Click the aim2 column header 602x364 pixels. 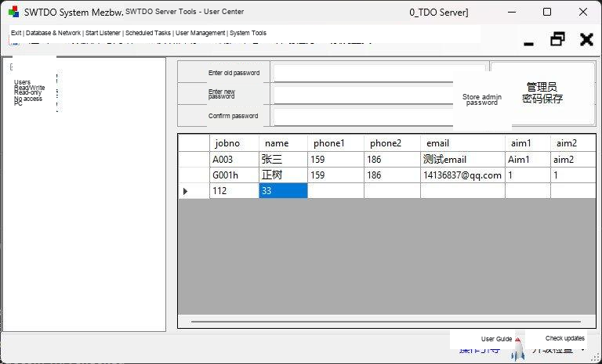pos(573,143)
